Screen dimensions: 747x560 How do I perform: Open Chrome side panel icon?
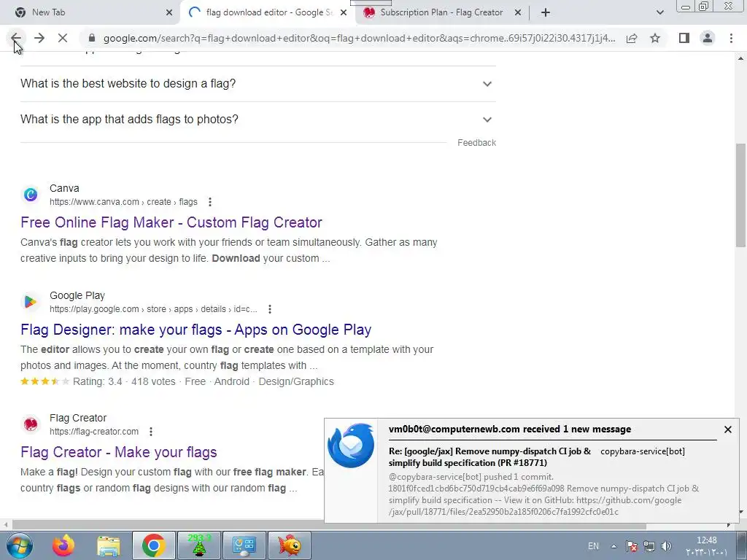pyautogui.click(x=684, y=38)
